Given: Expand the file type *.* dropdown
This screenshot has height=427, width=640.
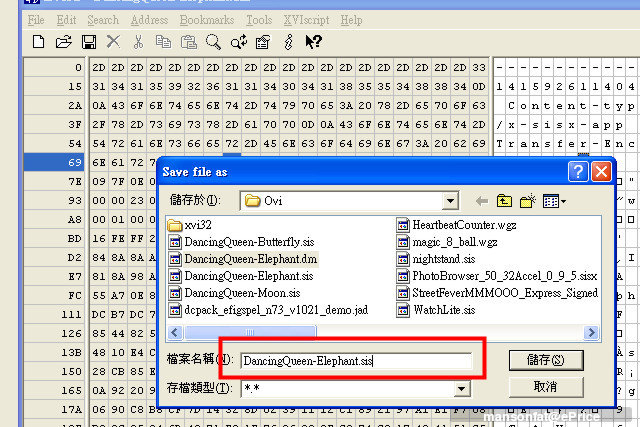Looking at the screenshot, I should click(462, 389).
